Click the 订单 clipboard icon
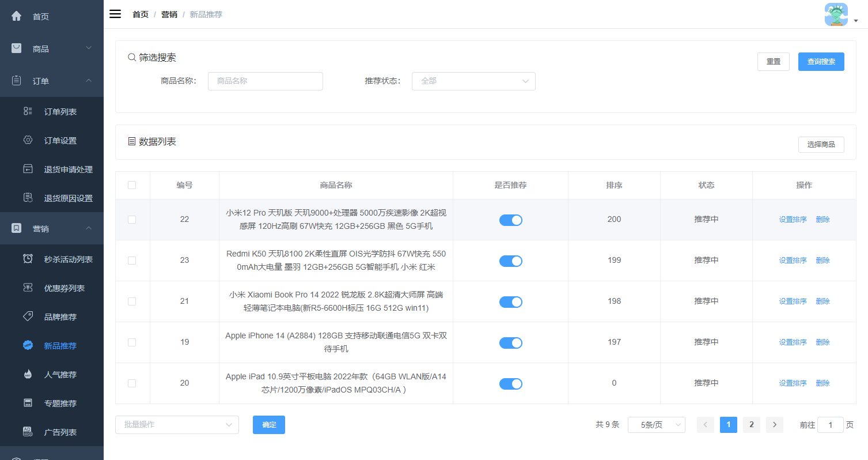 click(x=17, y=81)
